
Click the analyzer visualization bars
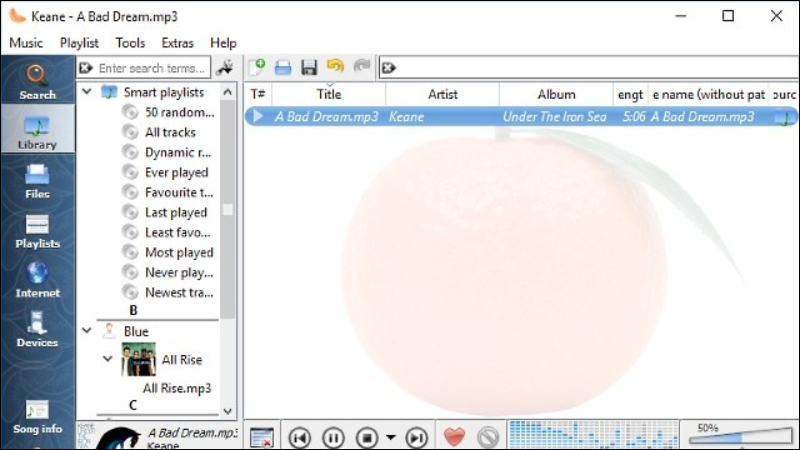pos(593,435)
